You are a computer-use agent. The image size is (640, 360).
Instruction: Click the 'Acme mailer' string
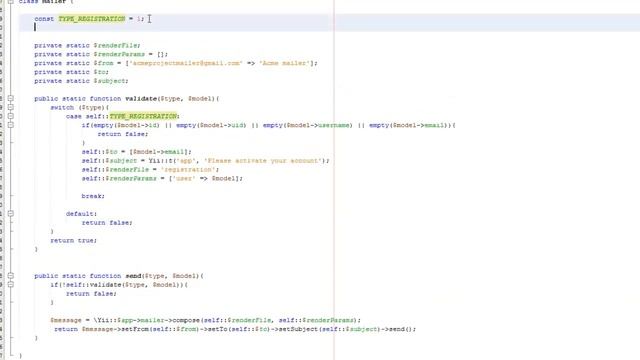tap(284, 63)
